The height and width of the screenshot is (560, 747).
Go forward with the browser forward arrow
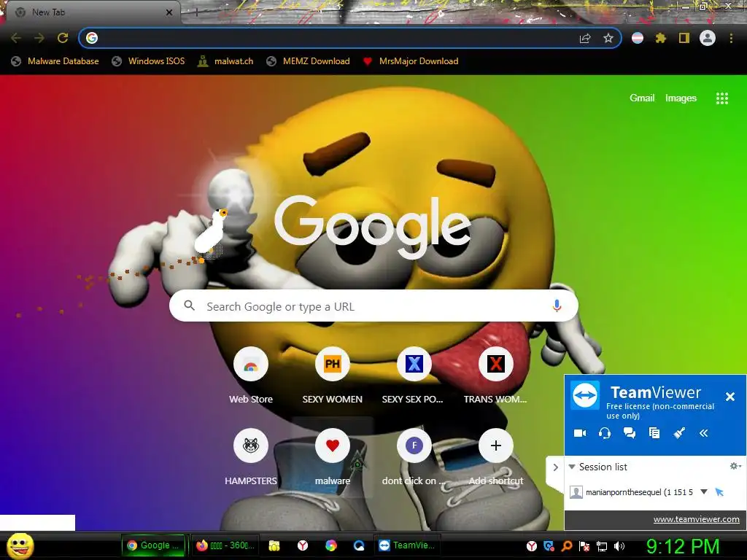[x=39, y=38]
